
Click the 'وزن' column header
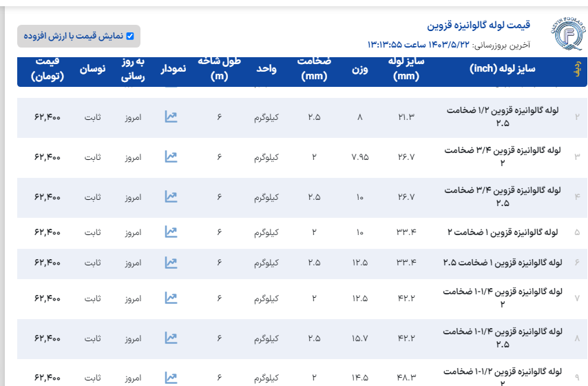360,70
